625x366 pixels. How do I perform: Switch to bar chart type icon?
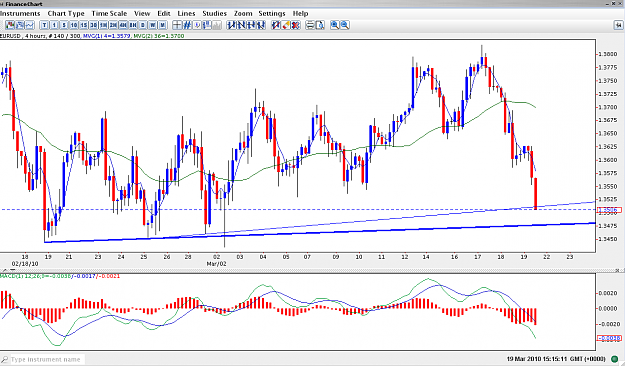20,25
